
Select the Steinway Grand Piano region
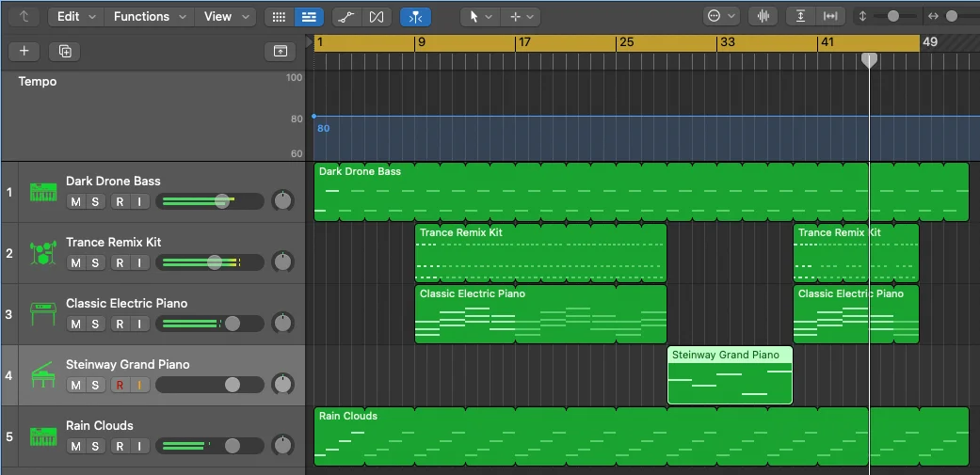pos(730,375)
